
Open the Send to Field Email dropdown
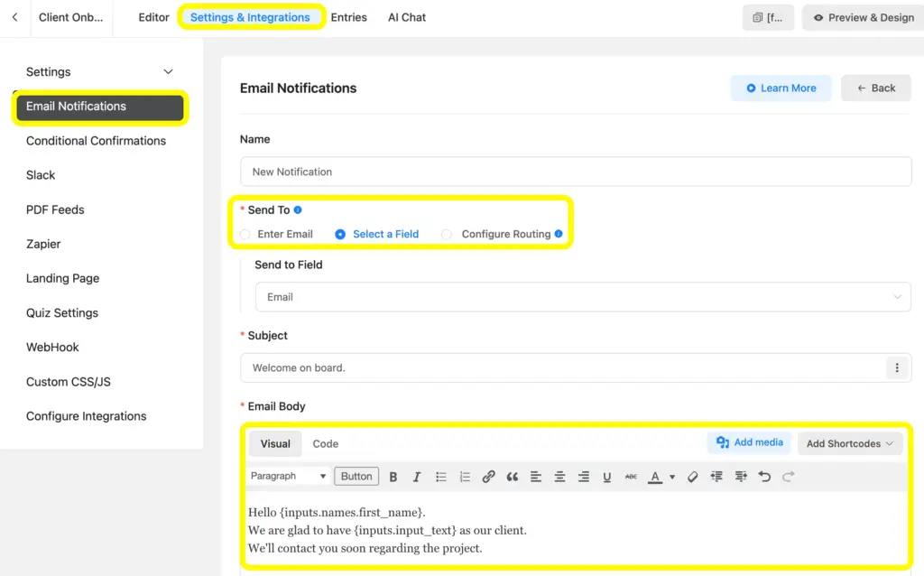click(x=583, y=297)
